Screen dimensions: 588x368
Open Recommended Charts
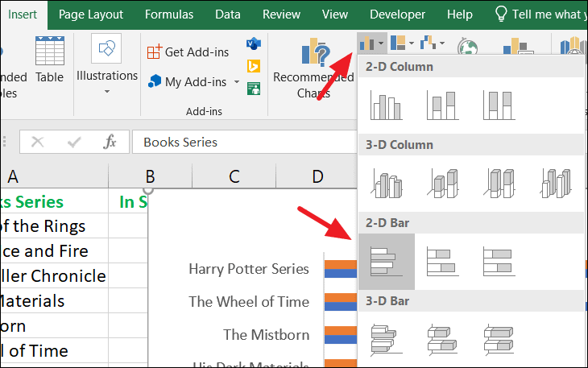[x=313, y=68]
